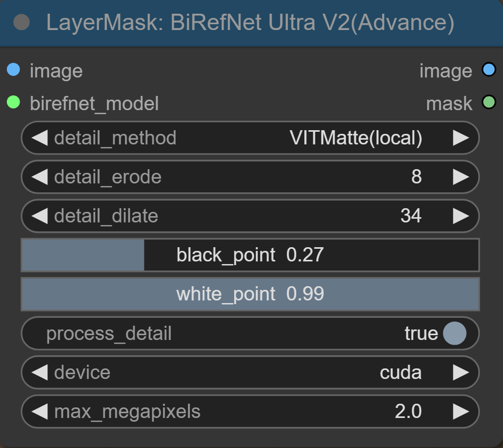Open the detail_method dropdown showing VITMatte(local)
Viewport: 503px width, 448px height.
tap(355, 138)
